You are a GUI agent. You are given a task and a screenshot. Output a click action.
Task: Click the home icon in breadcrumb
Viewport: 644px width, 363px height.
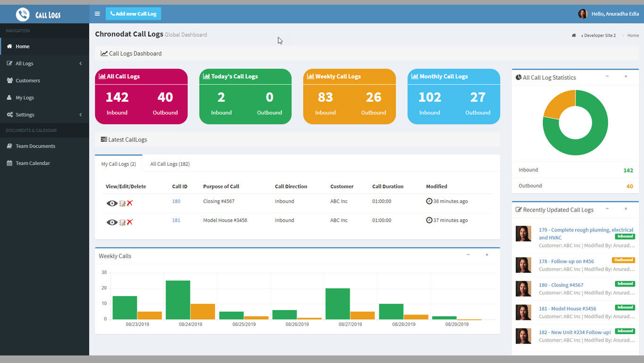point(574,35)
